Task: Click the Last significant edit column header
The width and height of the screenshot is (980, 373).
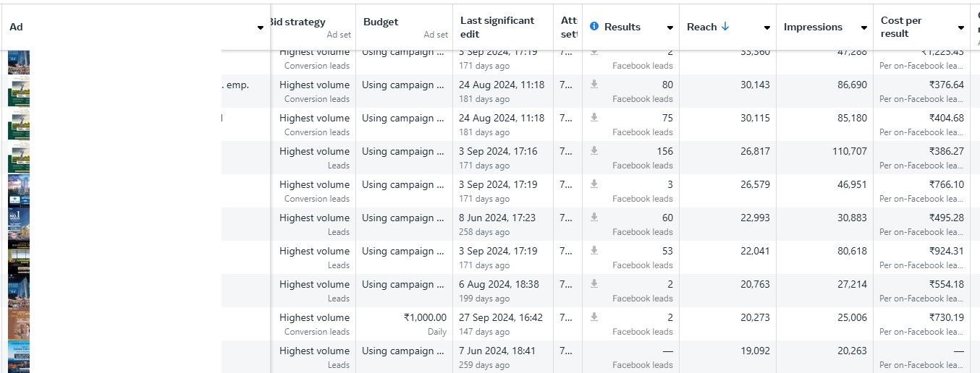Action: 497,27
